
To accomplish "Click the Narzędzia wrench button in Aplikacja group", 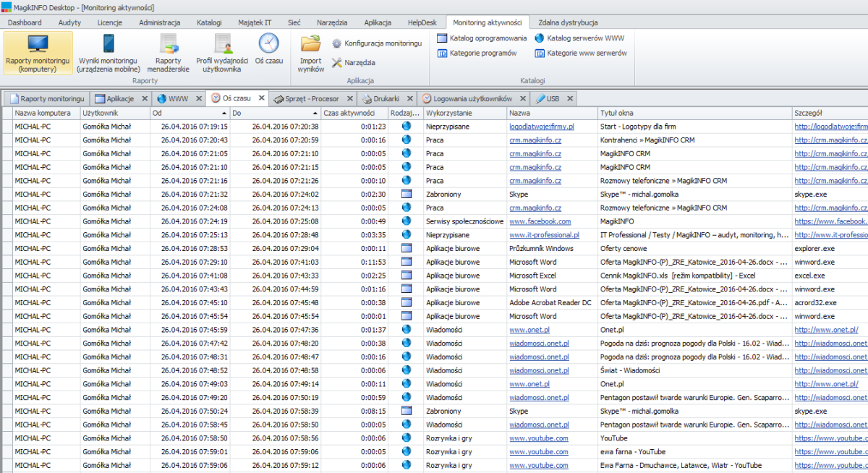I will coord(354,63).
